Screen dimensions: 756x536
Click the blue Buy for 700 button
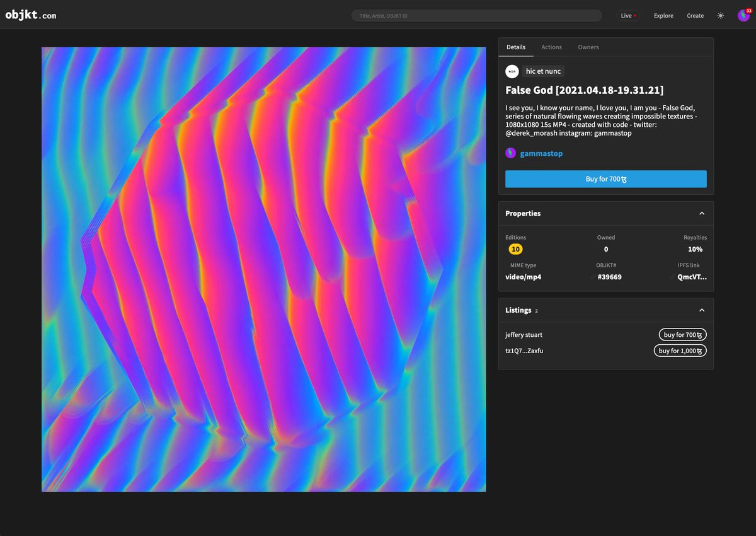(x=606, y=179)
